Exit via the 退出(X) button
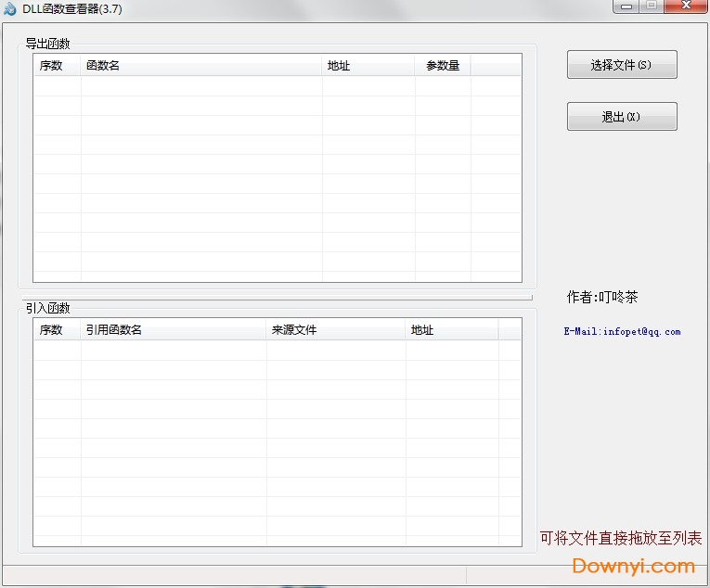Screen dimensions: 710x588 pyautogui.click(x=622, y=117)
